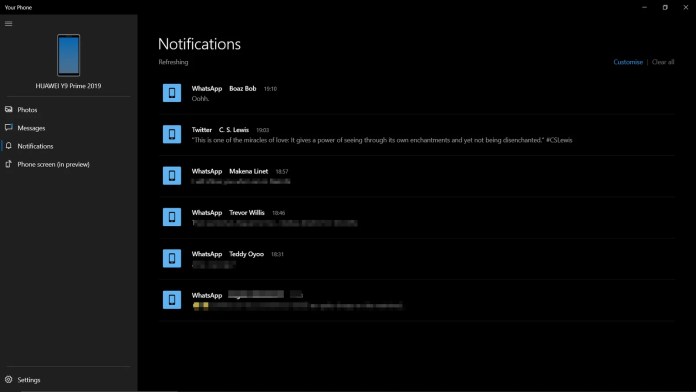
Task: Open the hamburger navigation menu
Action: [x=8, y=24]
